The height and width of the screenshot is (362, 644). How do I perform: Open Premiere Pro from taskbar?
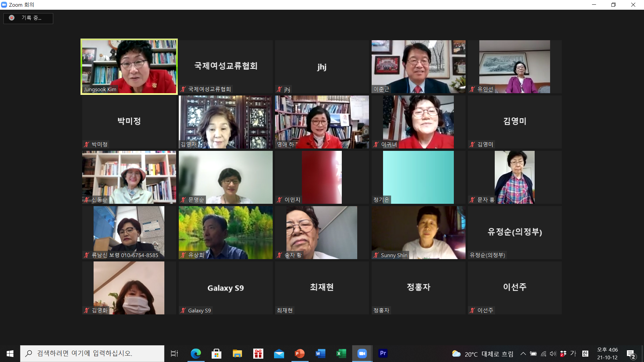pos(383,353)
